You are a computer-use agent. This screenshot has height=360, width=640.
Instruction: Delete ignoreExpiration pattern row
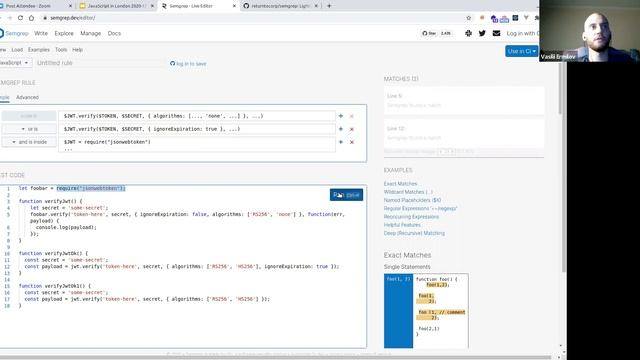(352, 129)
